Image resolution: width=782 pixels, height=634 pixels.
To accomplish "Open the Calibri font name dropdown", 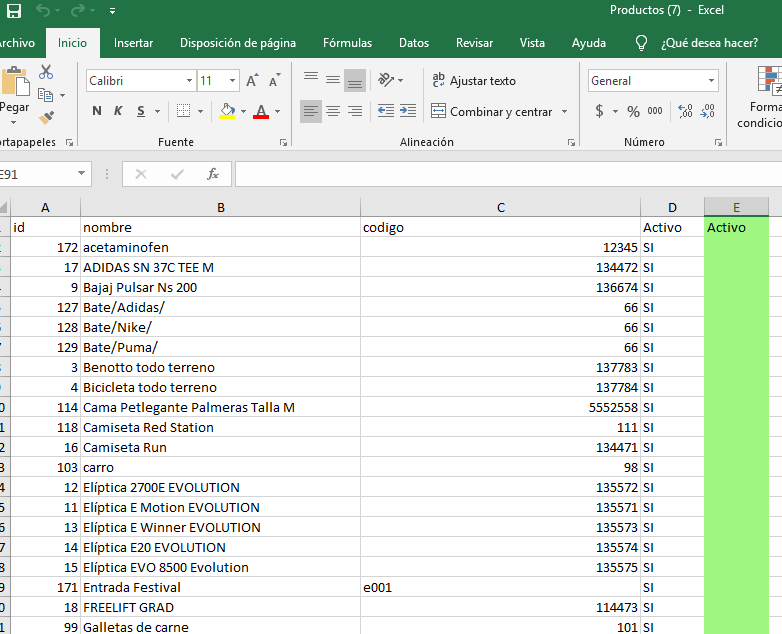I will pos(190,81).
